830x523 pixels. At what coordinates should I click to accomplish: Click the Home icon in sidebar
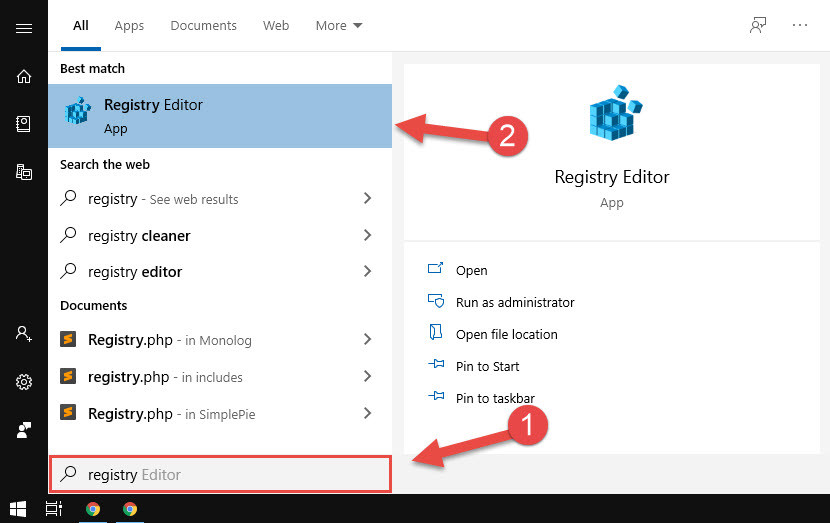tap(24, 76)
